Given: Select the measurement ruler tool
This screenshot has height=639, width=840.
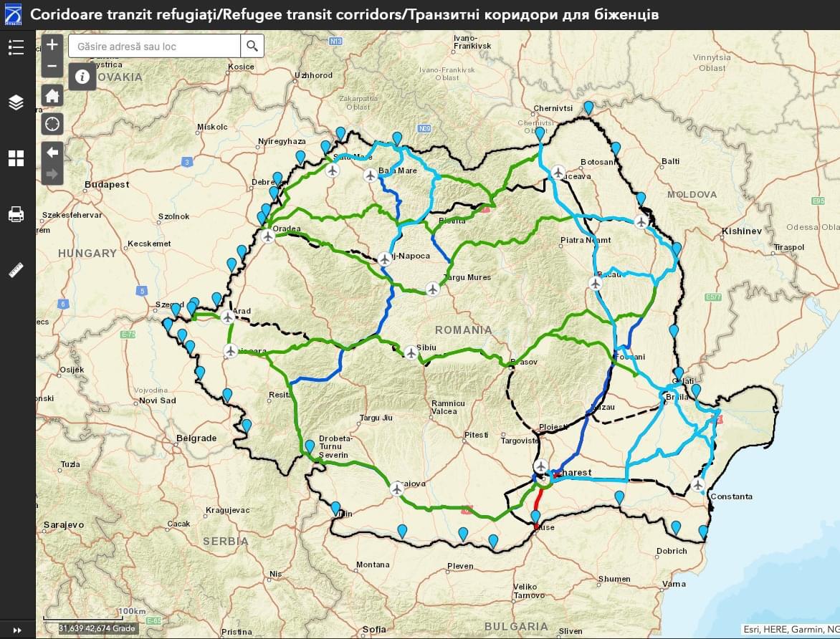Looking at the screenshot, I should 16,270.
